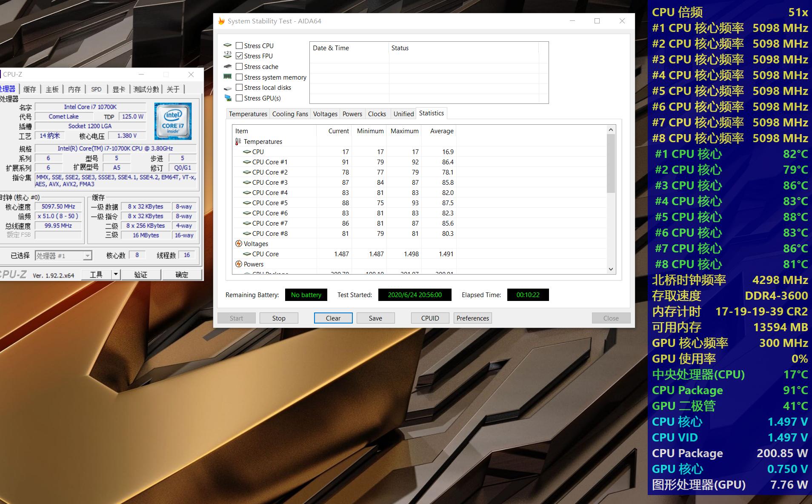Open the 关于 tab in CPU-Z
The width and height of the screenshot is (812, 504).
pos(173,89)
